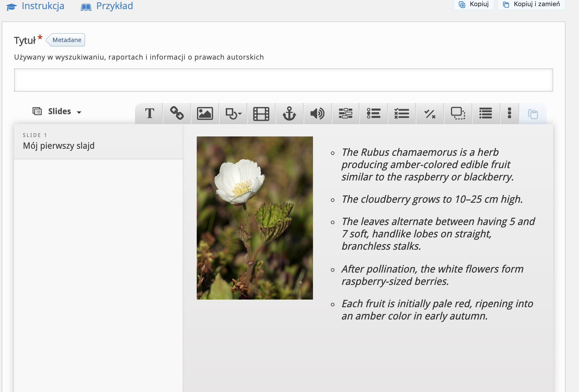This screenshot has width=579, height=392.
Task: Expand more elements three-dot menu
Action: click(509, 113)
